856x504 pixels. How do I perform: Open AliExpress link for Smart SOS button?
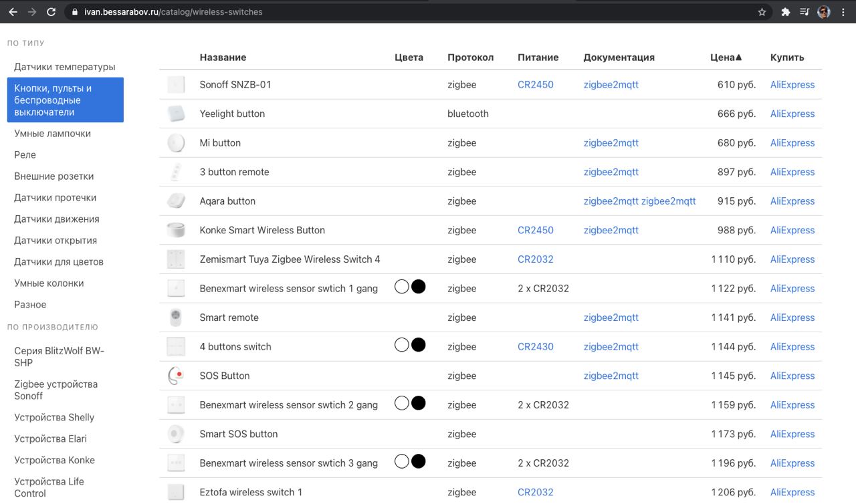[x=792, y=434]
